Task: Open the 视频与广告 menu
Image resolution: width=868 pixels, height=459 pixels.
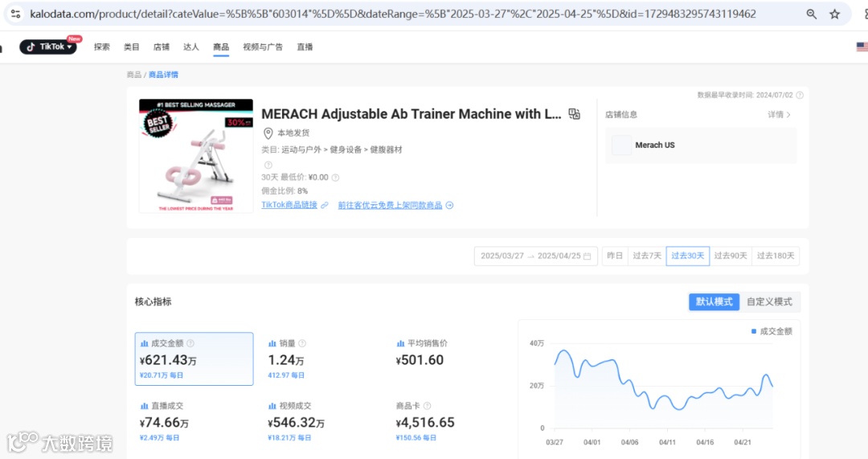Action: click(x=263, y=47)
